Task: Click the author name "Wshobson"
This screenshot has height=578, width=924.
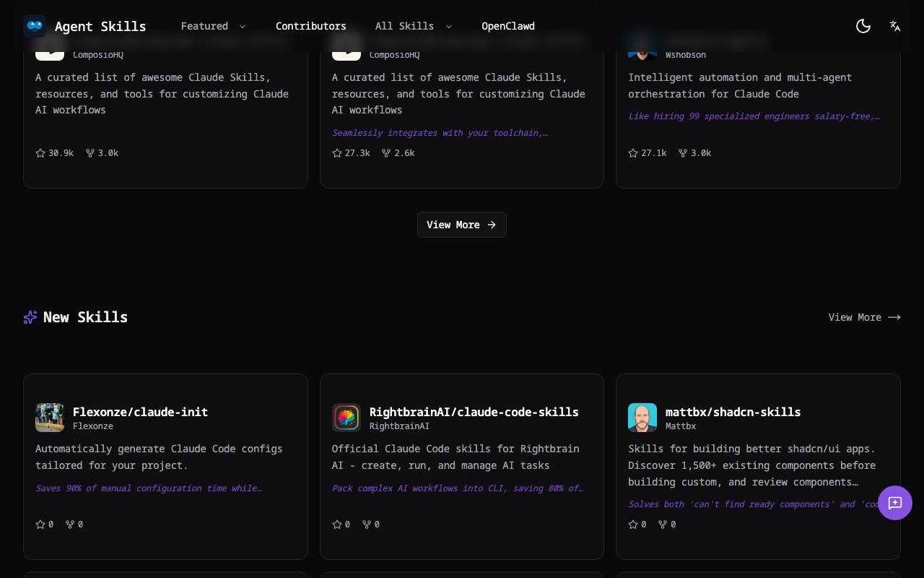Action: coord(686,55)
